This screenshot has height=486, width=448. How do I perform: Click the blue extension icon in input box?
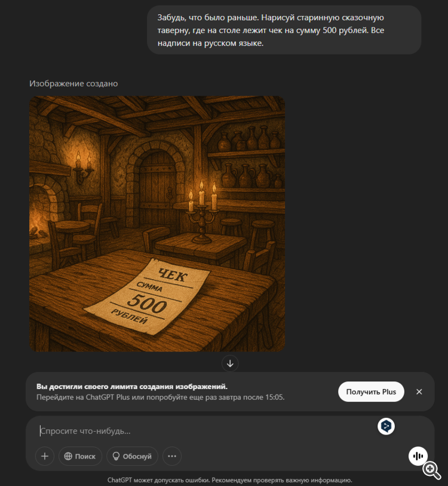coord(386,426)
